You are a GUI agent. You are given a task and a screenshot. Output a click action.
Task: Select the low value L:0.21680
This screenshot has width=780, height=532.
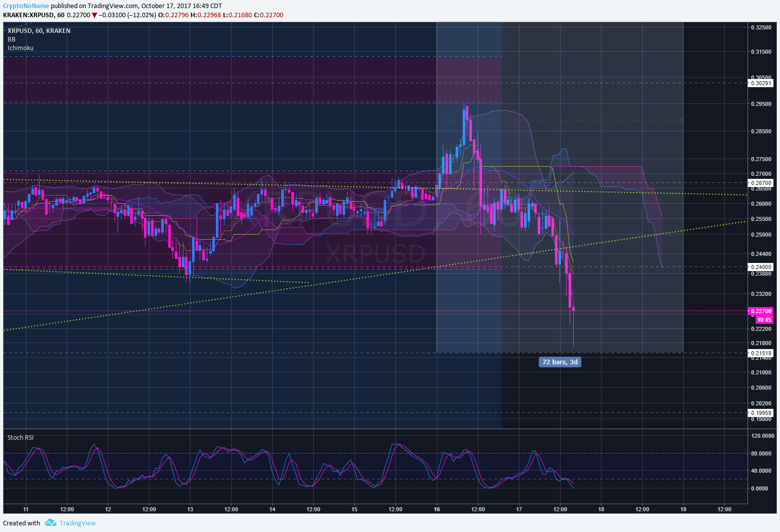[x=237, y=15]
